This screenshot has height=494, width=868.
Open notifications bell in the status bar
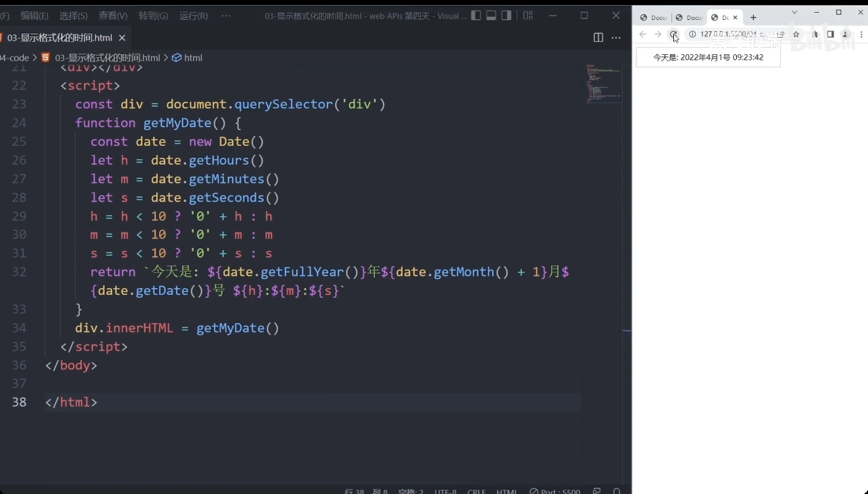coord(616,491)
